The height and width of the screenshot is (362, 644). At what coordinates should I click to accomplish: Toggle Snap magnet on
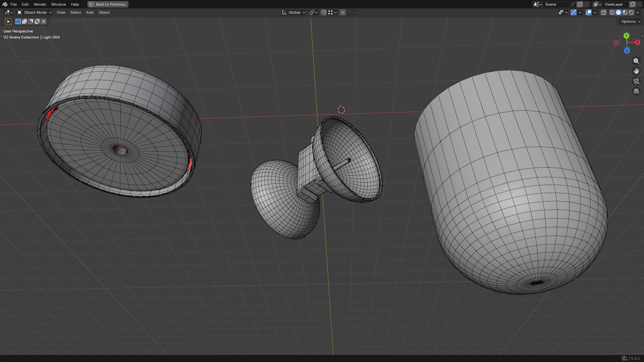[x=324, y=12]
